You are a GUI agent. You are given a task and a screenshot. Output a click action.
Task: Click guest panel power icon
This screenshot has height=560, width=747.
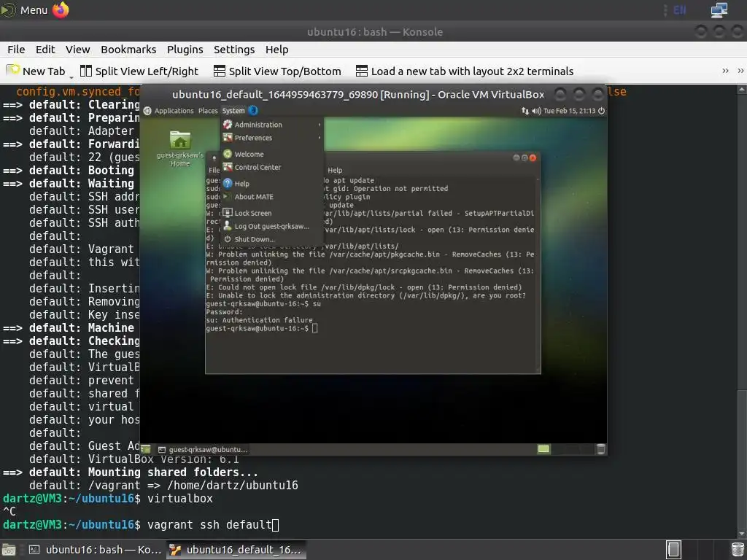point(601,111)
